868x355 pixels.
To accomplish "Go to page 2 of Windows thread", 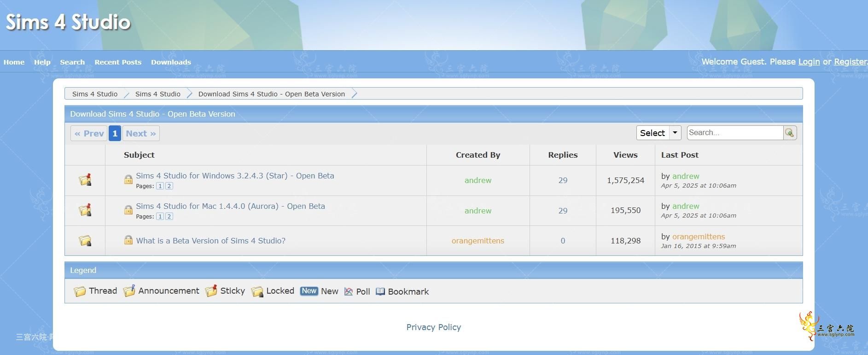I will 169,186.
